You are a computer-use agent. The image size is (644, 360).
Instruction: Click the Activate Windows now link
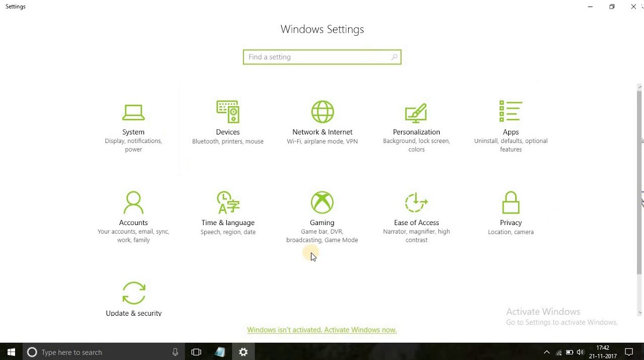pos(322,330)
